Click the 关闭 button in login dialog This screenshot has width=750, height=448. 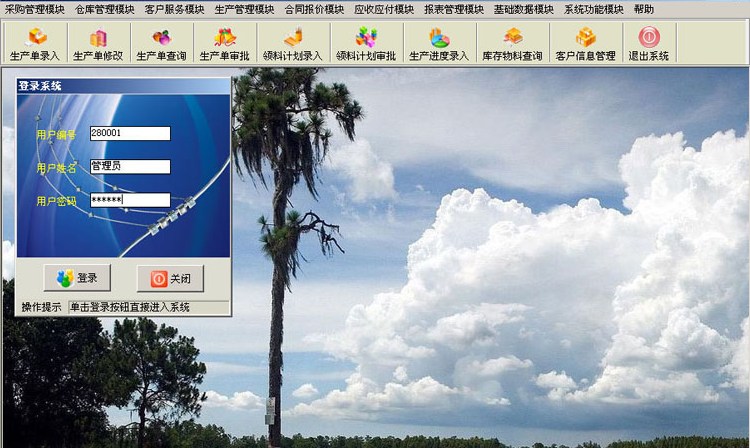[170, 278]
